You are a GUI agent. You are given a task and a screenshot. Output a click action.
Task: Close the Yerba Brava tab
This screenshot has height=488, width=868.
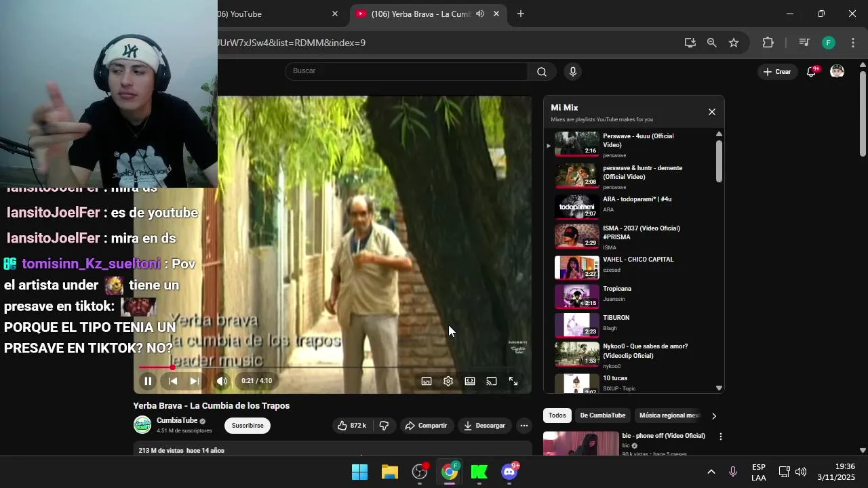pos(496,14)
